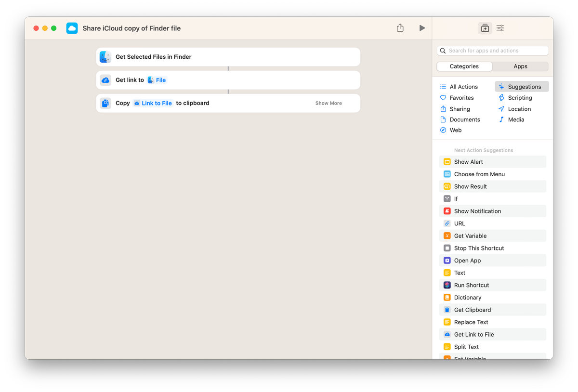578x392 pixels.
Task: Open the share icon in title bar
Action: 400,28
